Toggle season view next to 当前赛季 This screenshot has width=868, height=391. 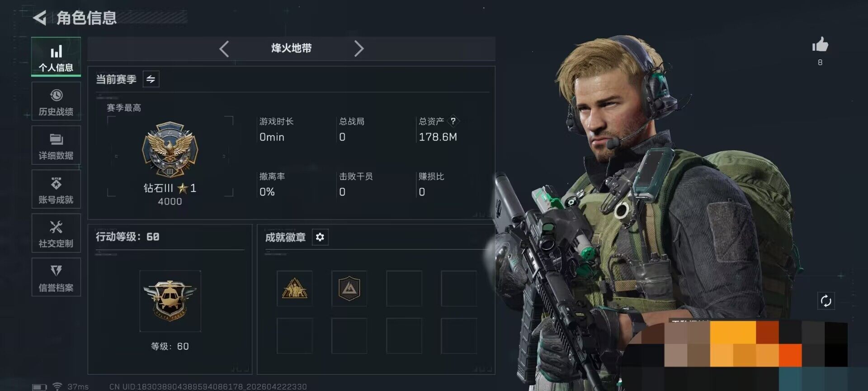[x=151, y=79]
